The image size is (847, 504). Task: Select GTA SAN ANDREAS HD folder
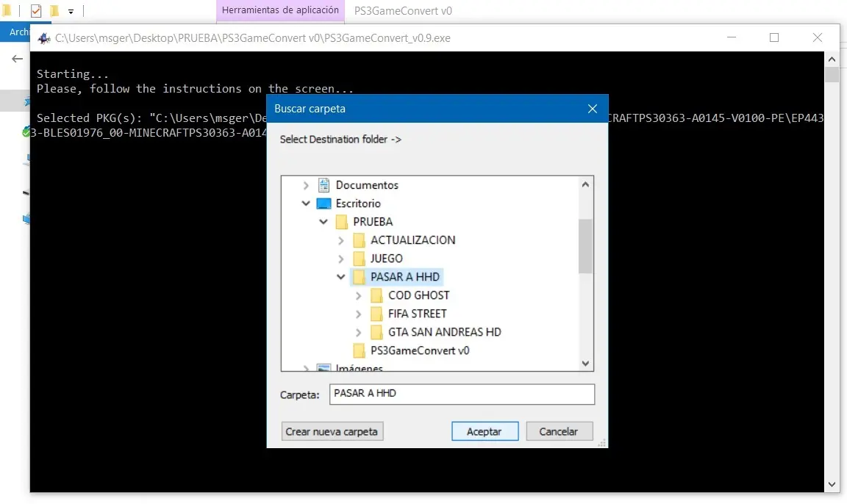[x=445, y=332]
